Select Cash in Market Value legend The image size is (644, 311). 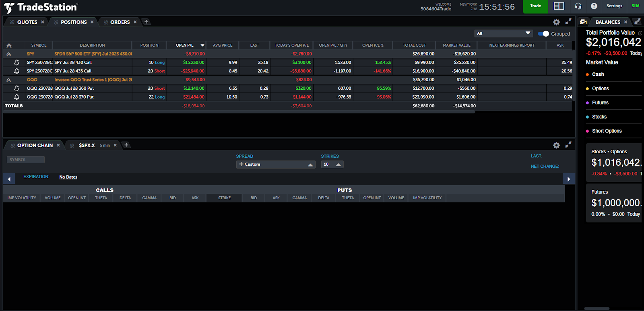598,74
